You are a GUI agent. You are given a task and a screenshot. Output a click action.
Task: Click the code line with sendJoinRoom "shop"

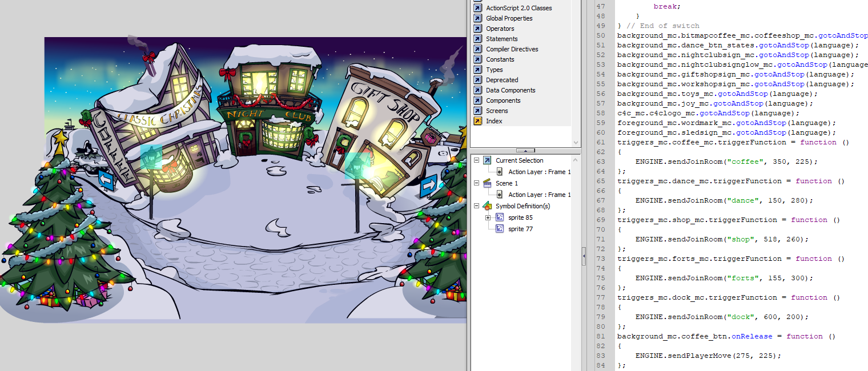722,239
